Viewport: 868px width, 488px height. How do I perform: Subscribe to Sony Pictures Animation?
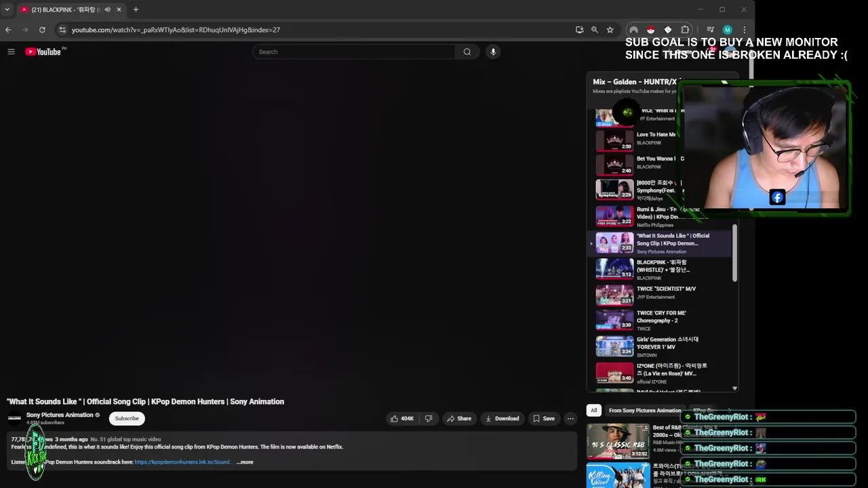pyautogui.click(x=127, y=418)
